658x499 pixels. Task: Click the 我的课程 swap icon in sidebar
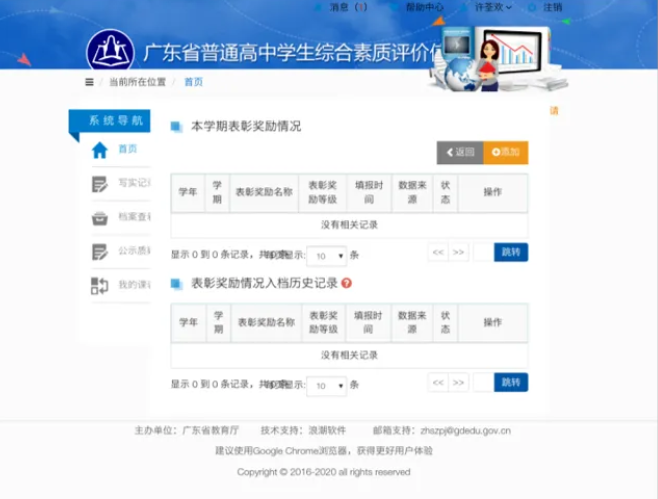(99, 286)
